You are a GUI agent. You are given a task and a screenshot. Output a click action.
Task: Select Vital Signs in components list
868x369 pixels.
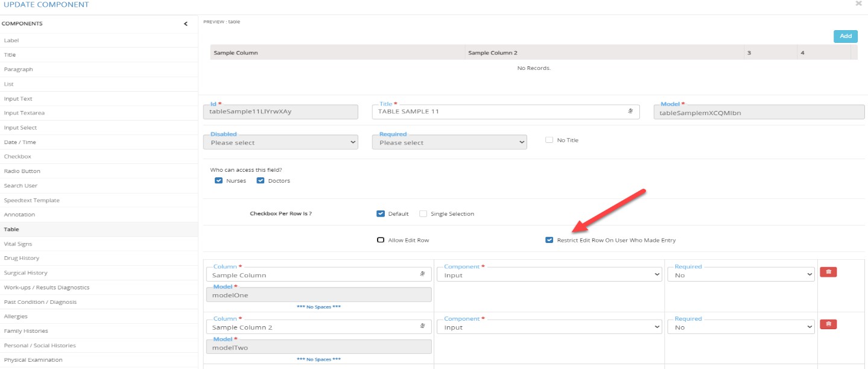point(18,244)
